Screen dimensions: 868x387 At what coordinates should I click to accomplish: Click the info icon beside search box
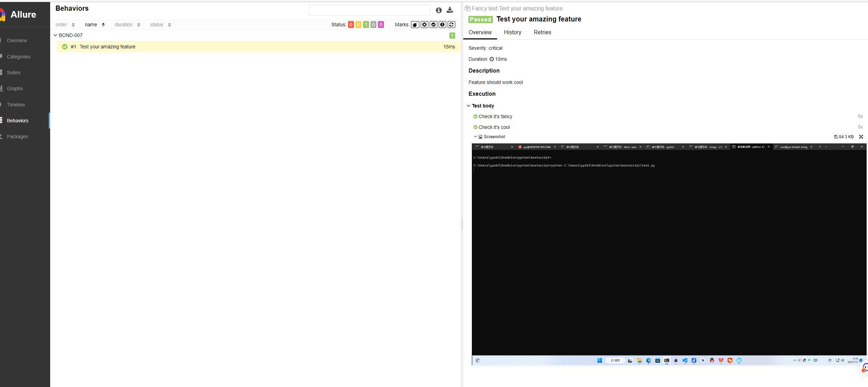tap(439, 10)
